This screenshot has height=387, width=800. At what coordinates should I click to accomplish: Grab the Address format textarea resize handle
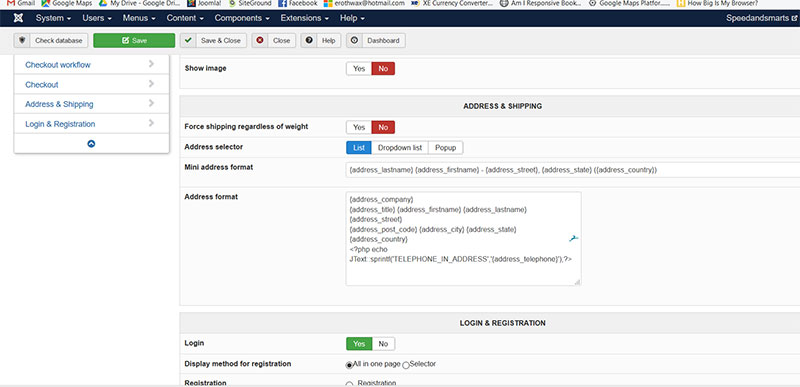[x=577, y=282]
